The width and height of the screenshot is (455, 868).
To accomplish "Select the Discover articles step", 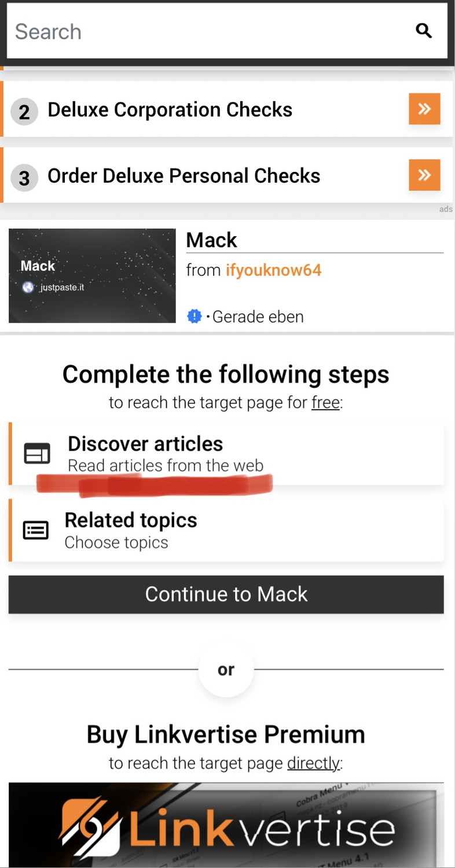I will point(227,454).
